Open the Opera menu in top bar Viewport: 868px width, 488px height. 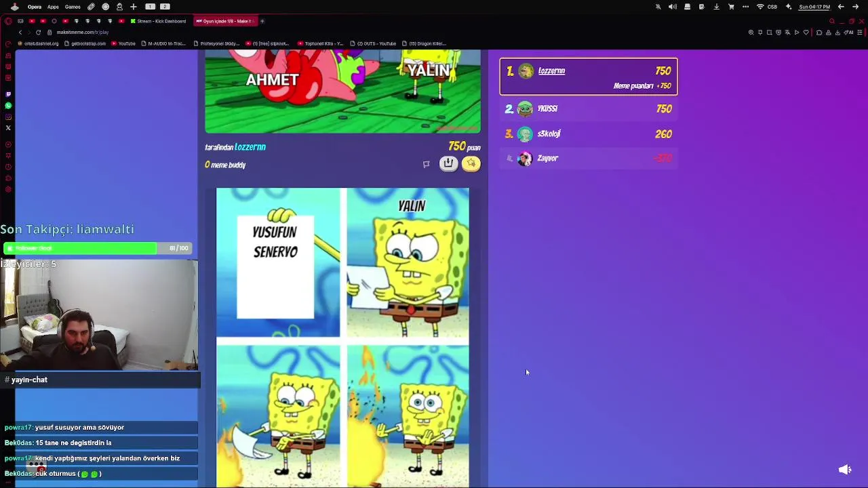pos(35,7)
